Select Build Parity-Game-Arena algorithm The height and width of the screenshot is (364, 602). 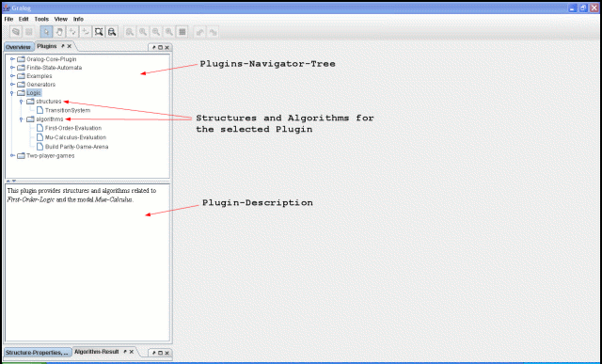click(x=76, y=147)
